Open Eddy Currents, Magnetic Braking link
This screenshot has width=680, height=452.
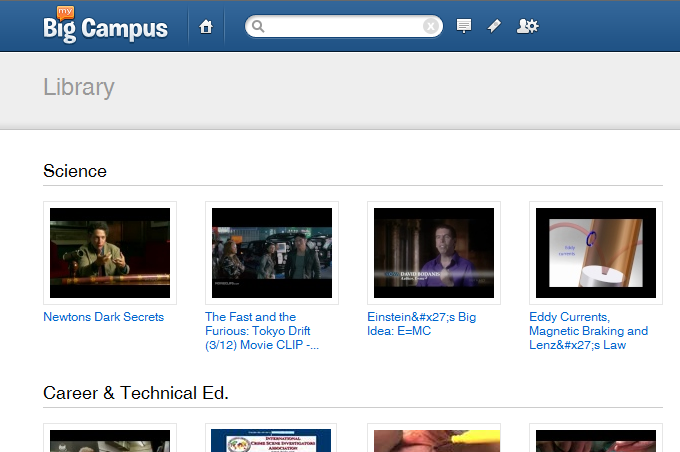click(x=588, y=331)
